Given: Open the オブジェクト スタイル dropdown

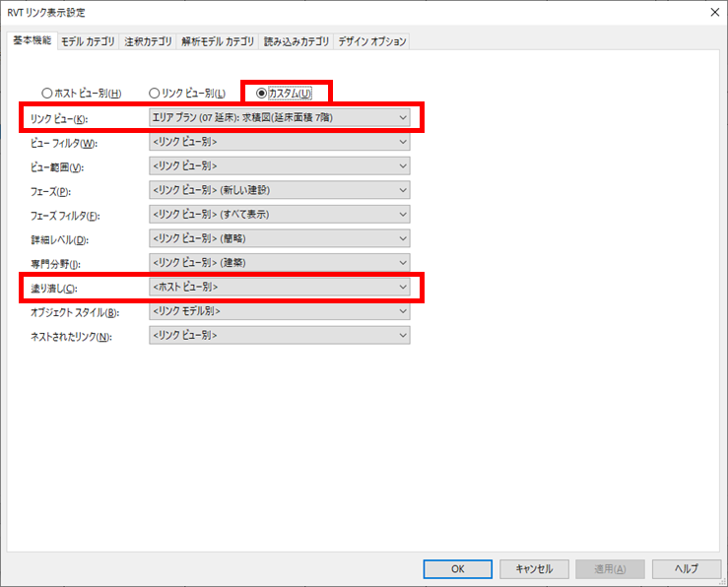Looking at the screenshot, I should (280, 311).
